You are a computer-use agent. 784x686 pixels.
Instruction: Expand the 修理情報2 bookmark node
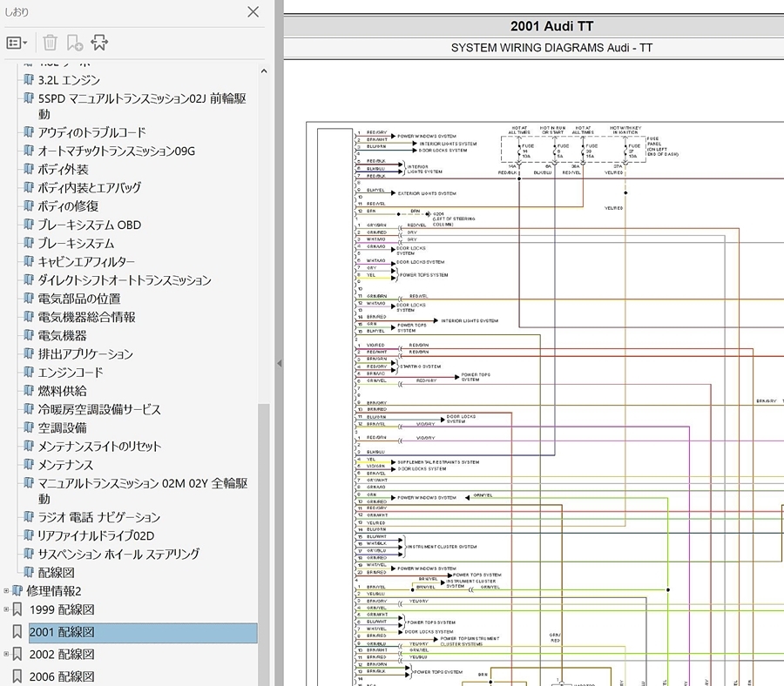pos(6,591)
